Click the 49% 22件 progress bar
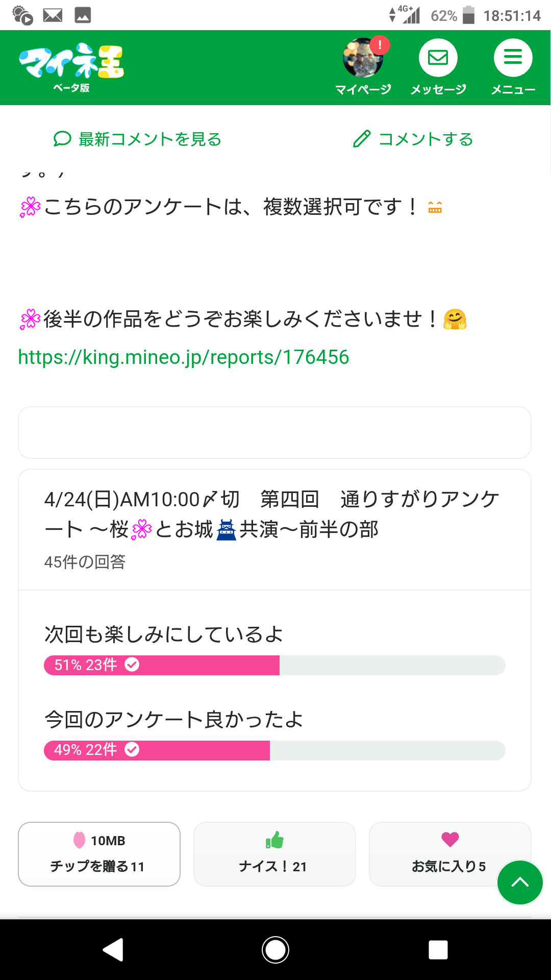Viewport: 551px width, 980px height. coord(274,750)
